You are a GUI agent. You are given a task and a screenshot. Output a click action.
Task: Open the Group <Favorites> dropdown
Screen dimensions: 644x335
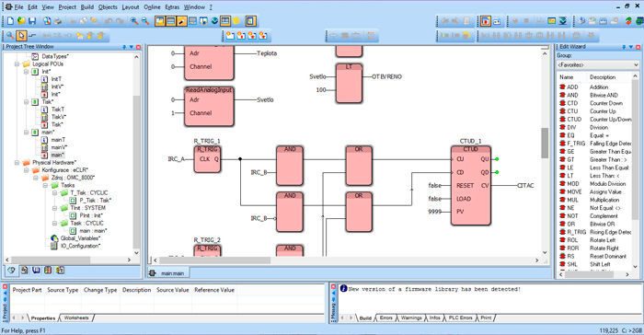tap(597, 65)
